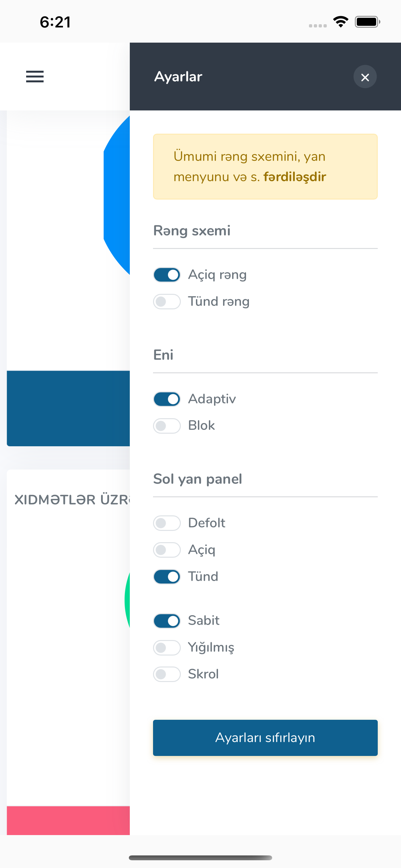Tap the iOS home indicator bar
This screenshot has width=401, height=868.
200,858
